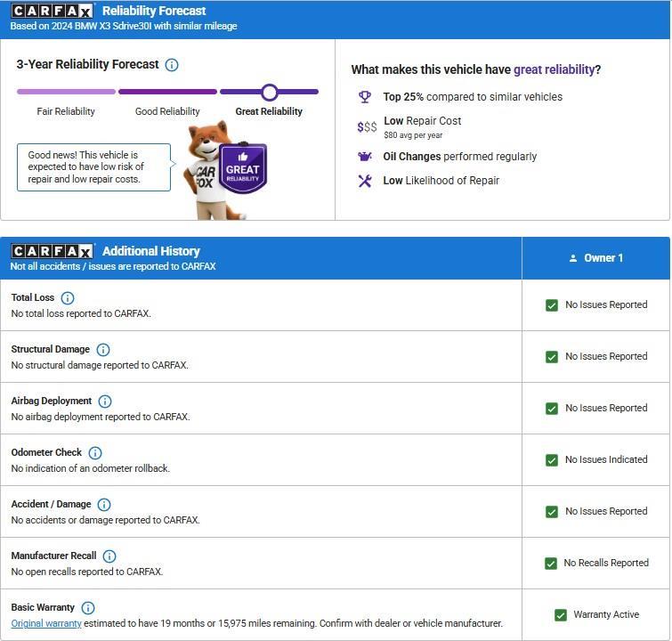
Task: Open info icon beside 3-Year Reliability Forecast
Action: pos(172,65)
